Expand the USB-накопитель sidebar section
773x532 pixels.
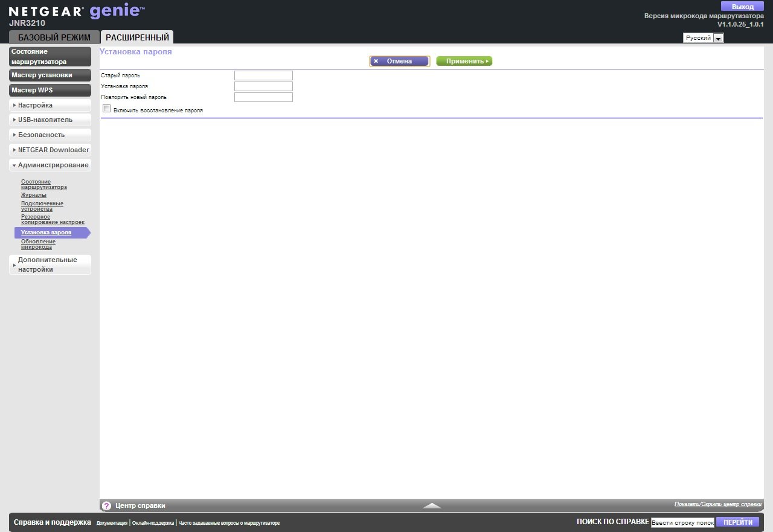point(50,120)
